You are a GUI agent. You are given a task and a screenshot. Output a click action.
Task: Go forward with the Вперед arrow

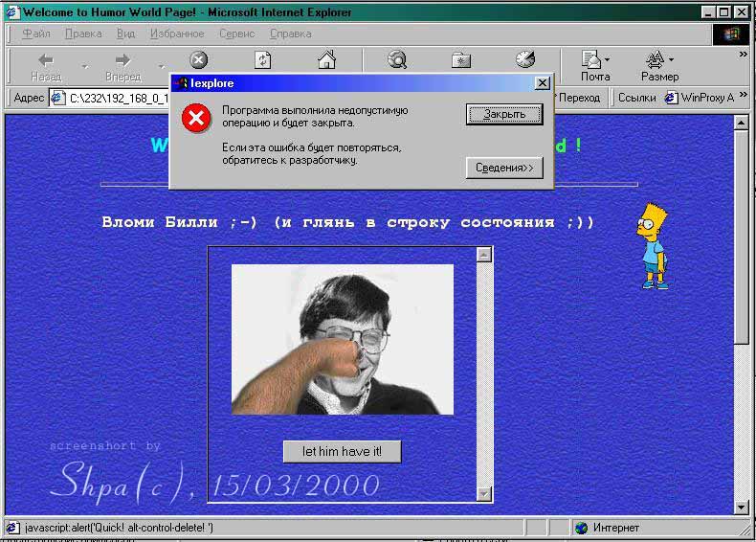122,66
